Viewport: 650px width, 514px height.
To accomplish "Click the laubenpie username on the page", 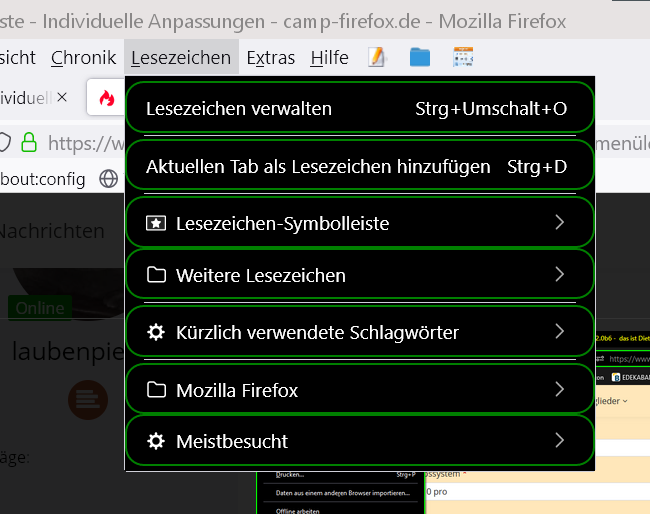I will click(67, 352).
